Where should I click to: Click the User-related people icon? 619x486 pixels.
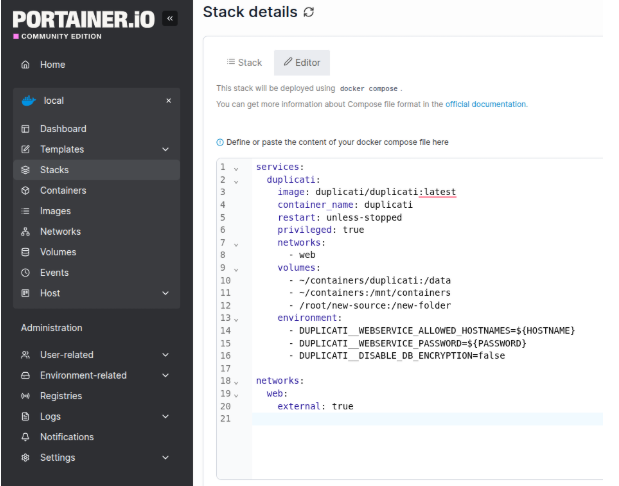tap(25, 355)
